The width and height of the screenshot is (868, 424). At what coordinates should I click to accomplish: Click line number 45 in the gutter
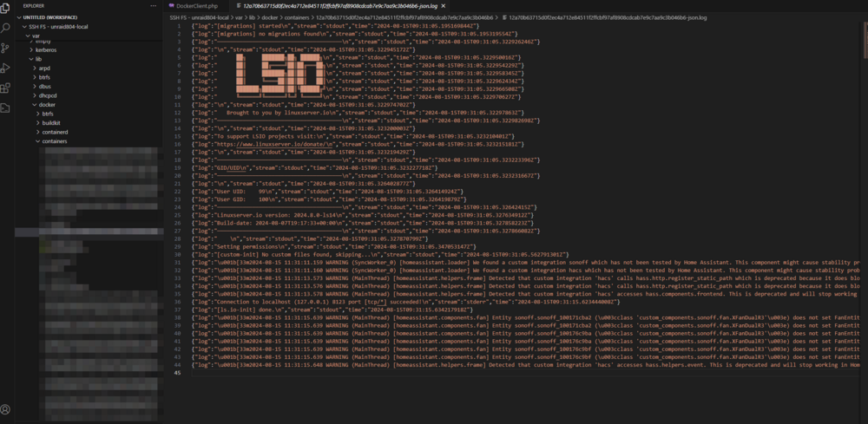(x=178, y=373)
